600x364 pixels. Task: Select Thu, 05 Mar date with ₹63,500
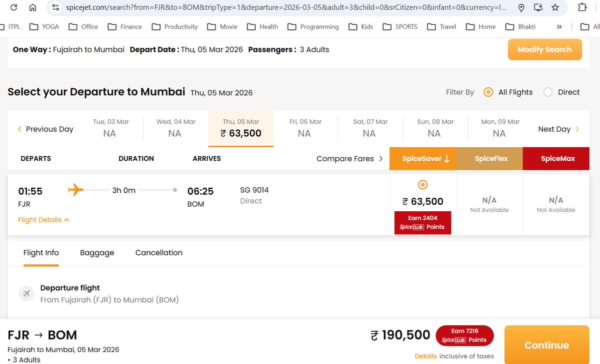pyautogui.click(x=241, y=129)
